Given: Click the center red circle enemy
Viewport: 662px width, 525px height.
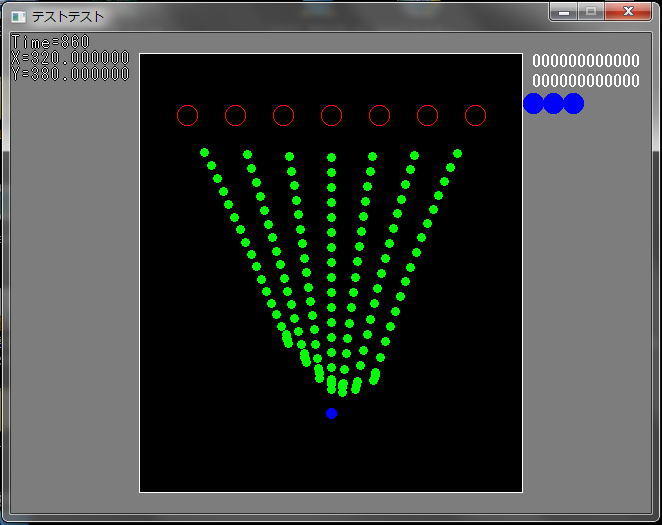Looking at the screenshot, I should pos(331,116).
